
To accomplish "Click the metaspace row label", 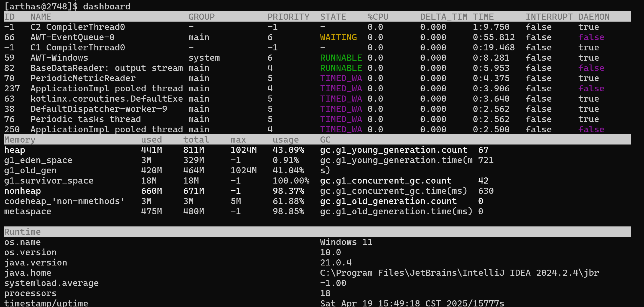I will point(28,211).
